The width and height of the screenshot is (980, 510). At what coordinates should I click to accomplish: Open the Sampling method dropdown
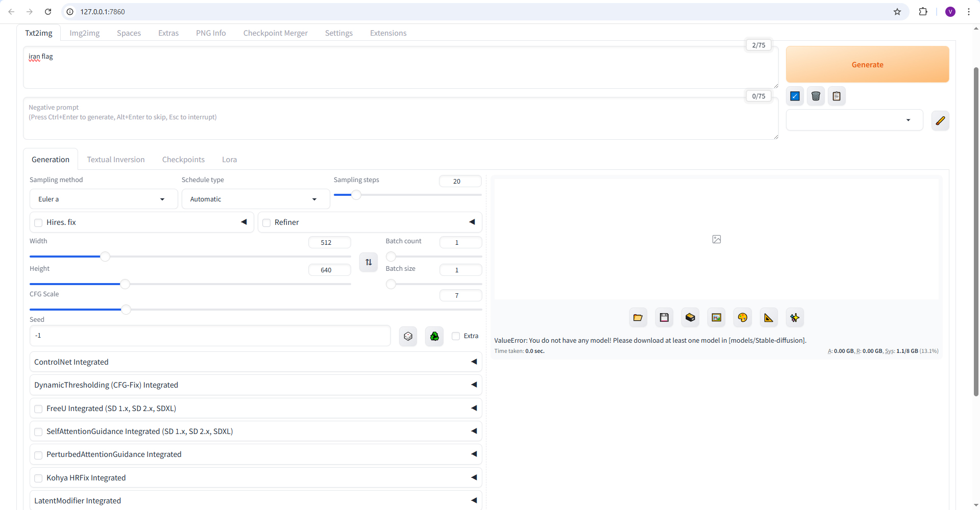[103, 199]
